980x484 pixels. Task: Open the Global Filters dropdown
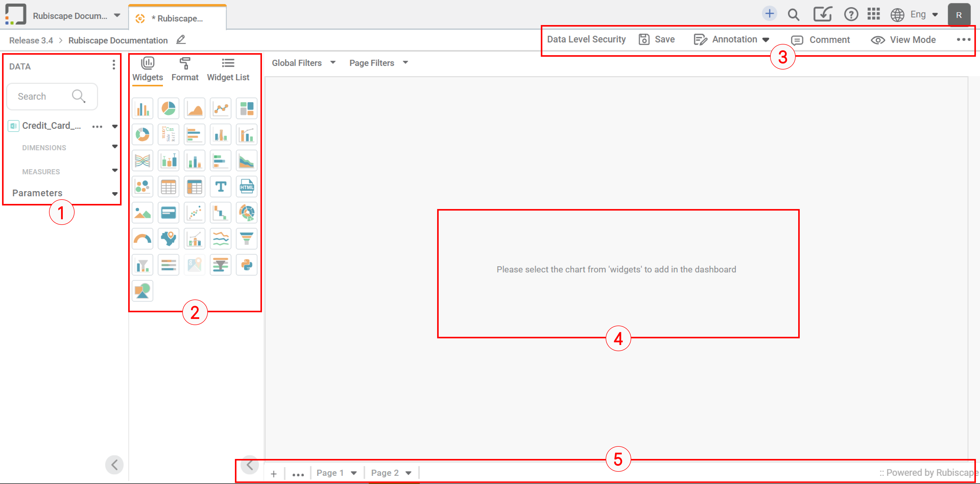(333, 62)
